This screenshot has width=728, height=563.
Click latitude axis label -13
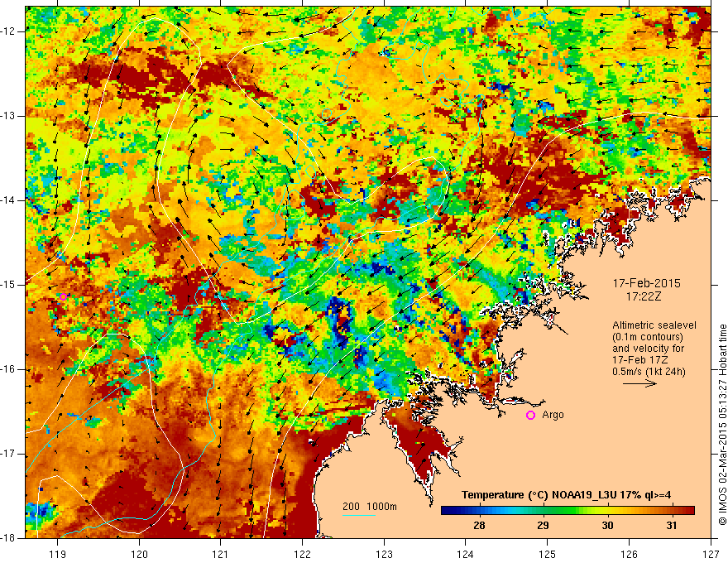8,116
